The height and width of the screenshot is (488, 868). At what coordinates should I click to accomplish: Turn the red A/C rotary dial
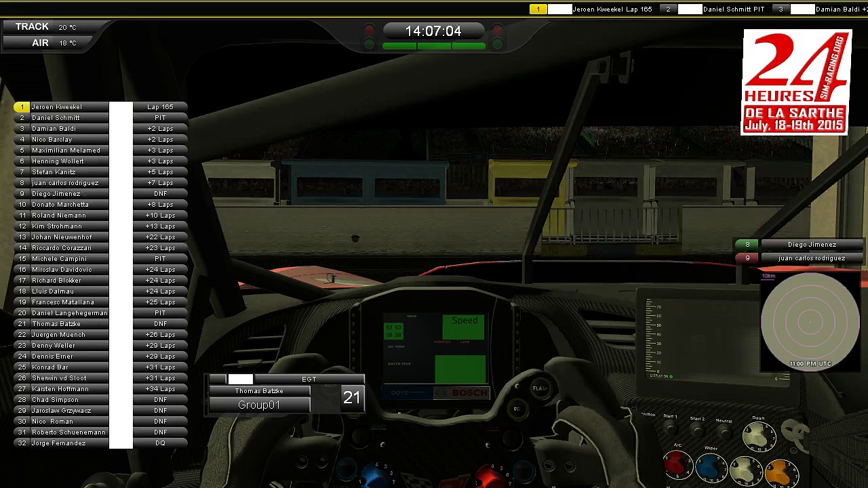676,465
